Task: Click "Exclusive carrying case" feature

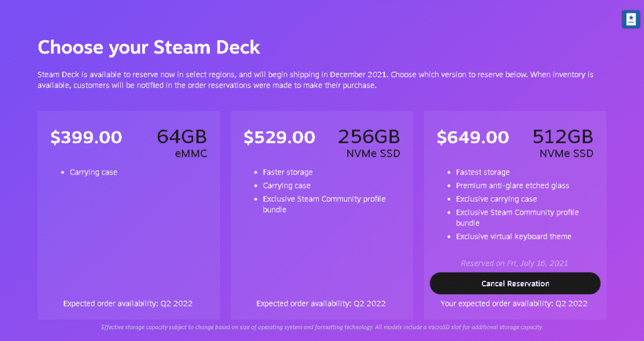Action: point(496,199)
